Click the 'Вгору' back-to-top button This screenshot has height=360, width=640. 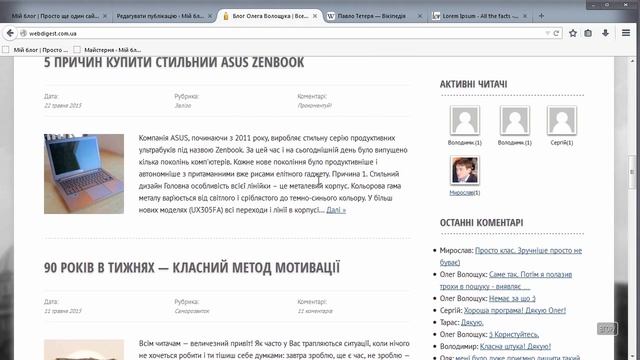tap(607, 329)
